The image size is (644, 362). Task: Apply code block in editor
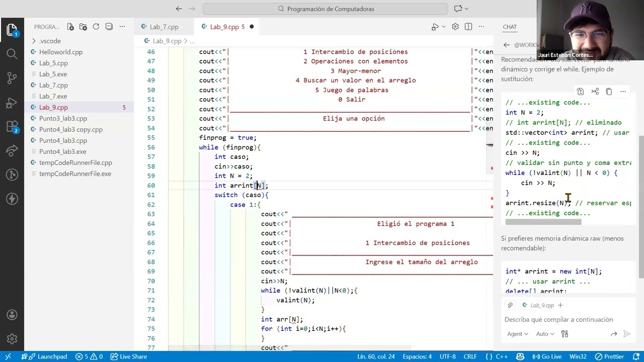(580, 92)
